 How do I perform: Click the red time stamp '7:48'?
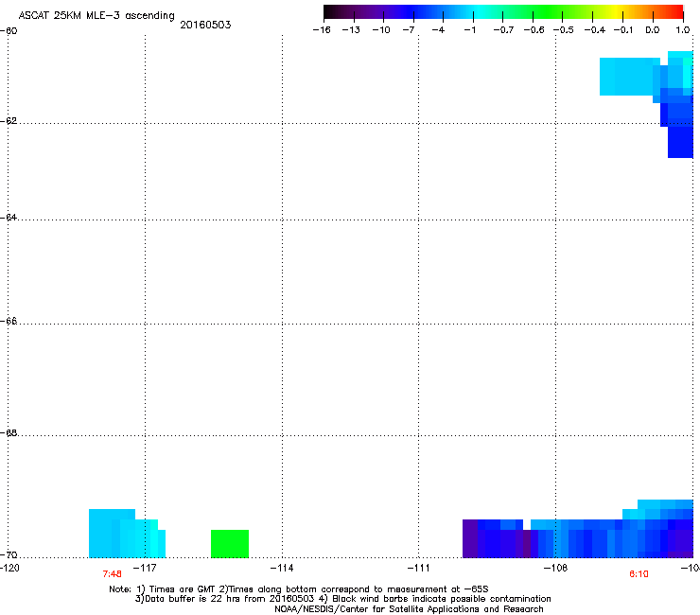click(x=112, y=574)
